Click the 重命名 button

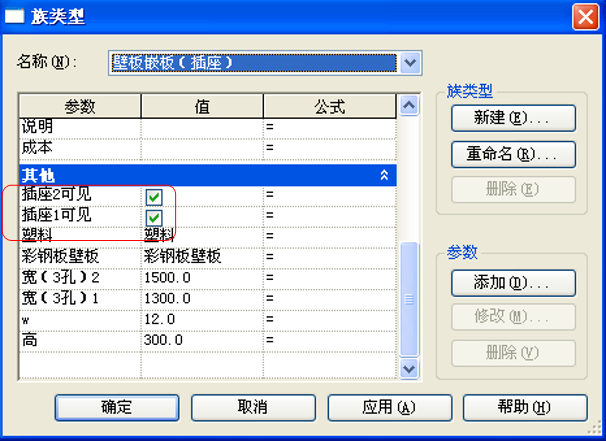(513, 154)
